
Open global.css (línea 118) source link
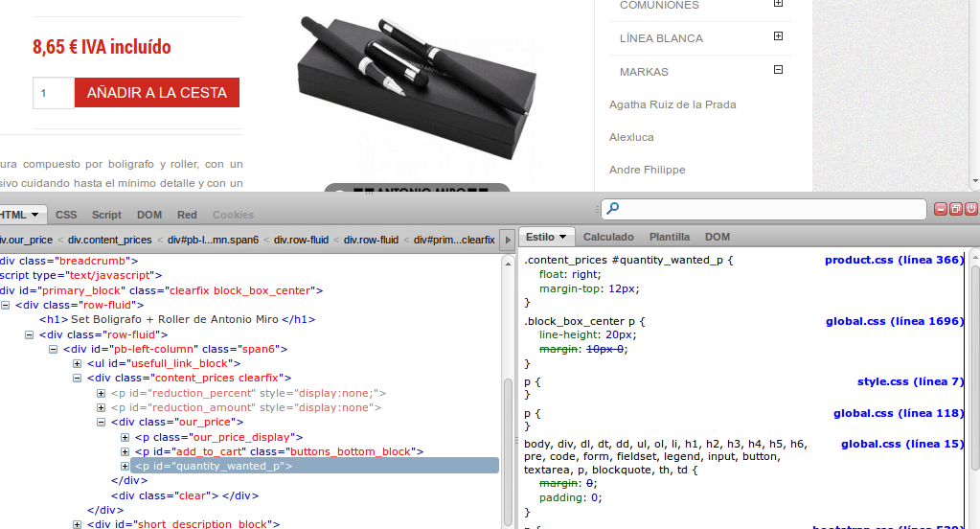coord(899,413)
